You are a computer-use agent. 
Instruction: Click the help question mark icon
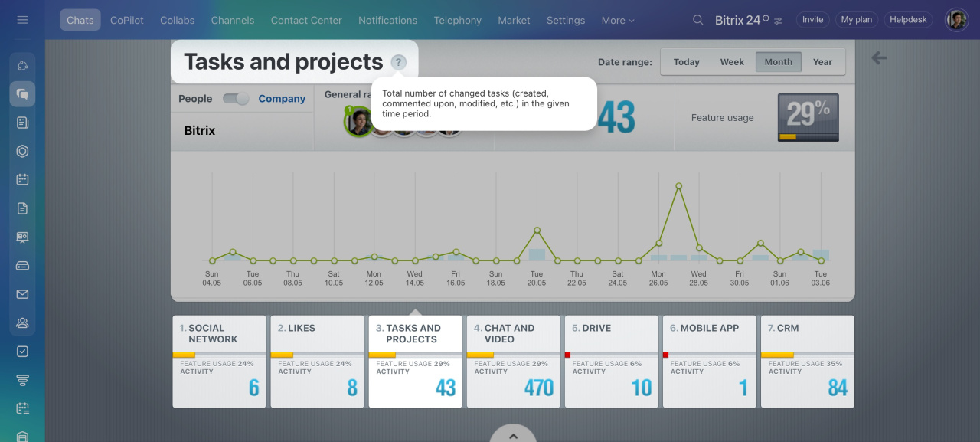tap(398, 63)
